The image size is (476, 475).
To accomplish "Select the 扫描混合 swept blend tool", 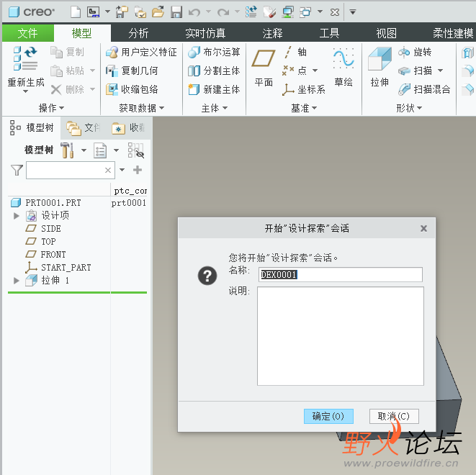I will tap(424, 89).
